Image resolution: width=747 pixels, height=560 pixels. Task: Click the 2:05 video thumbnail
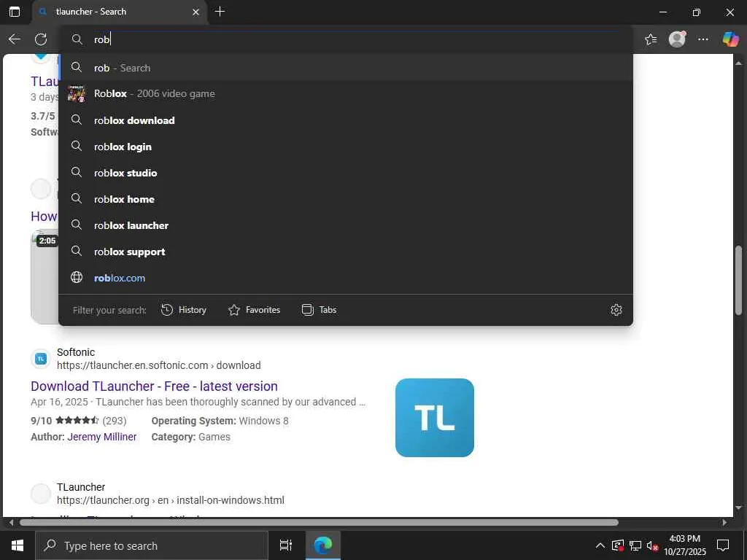[44, 276]
